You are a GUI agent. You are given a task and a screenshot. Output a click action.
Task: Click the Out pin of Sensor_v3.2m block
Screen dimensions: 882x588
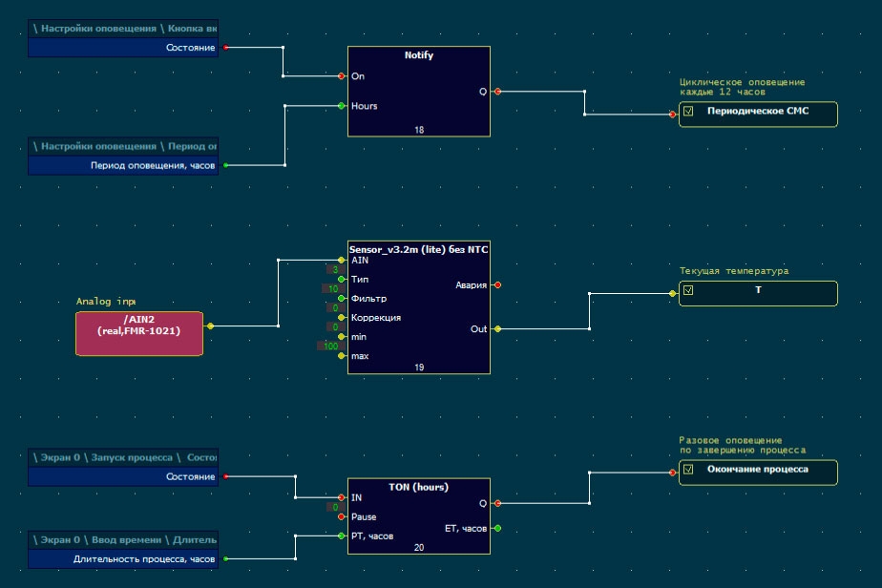[x=498, y=328]
